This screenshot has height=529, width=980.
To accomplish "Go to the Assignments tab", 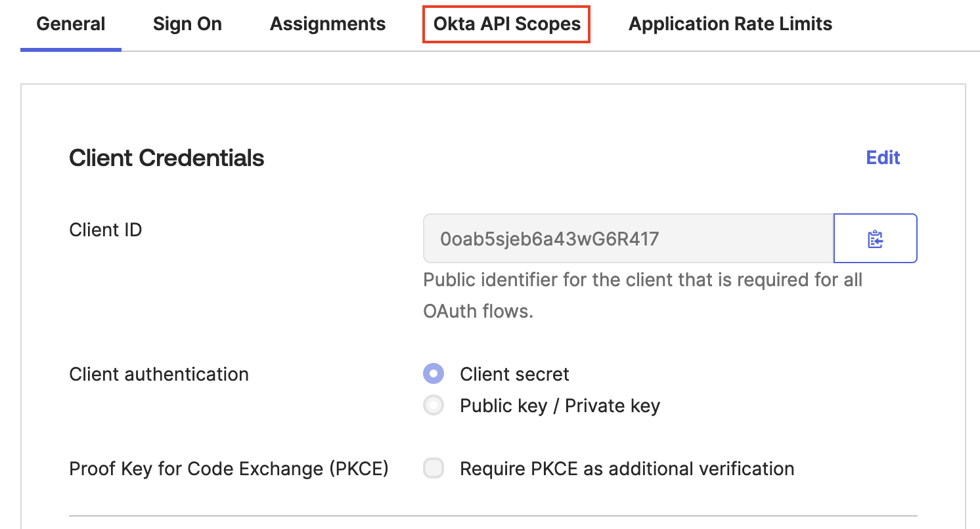I will 327,24.
